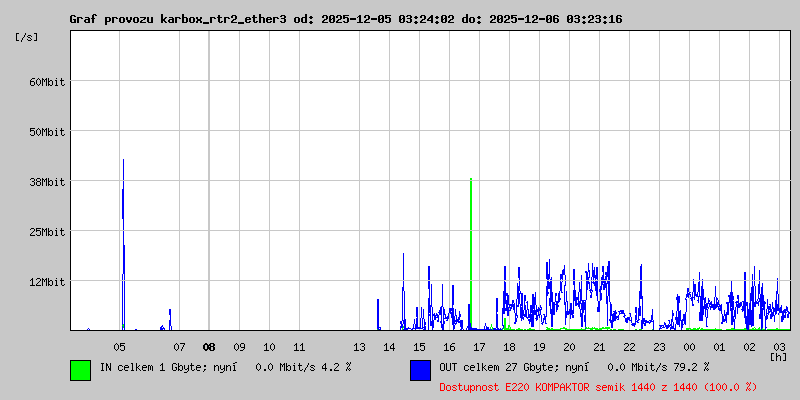Click the red Dostupnost E220 KOMPAKTOR text
This screenshot has height=400, width=800.
598,386
